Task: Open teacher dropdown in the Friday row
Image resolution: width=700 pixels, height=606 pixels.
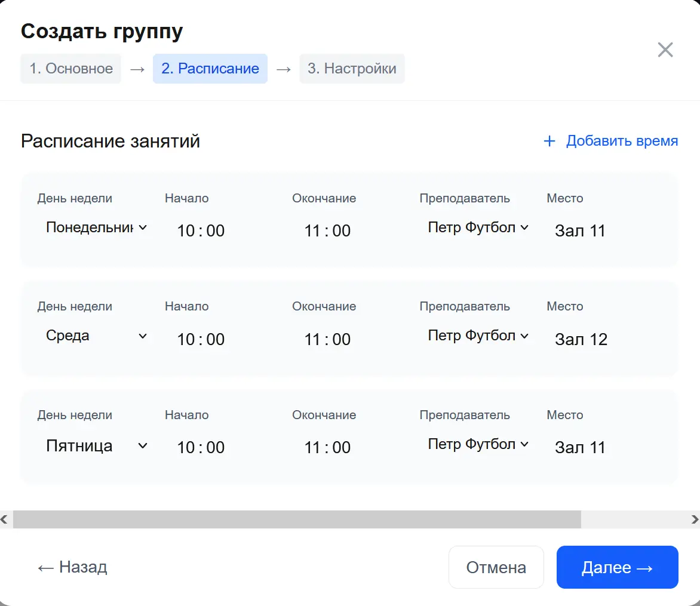Action: (478, 444)
